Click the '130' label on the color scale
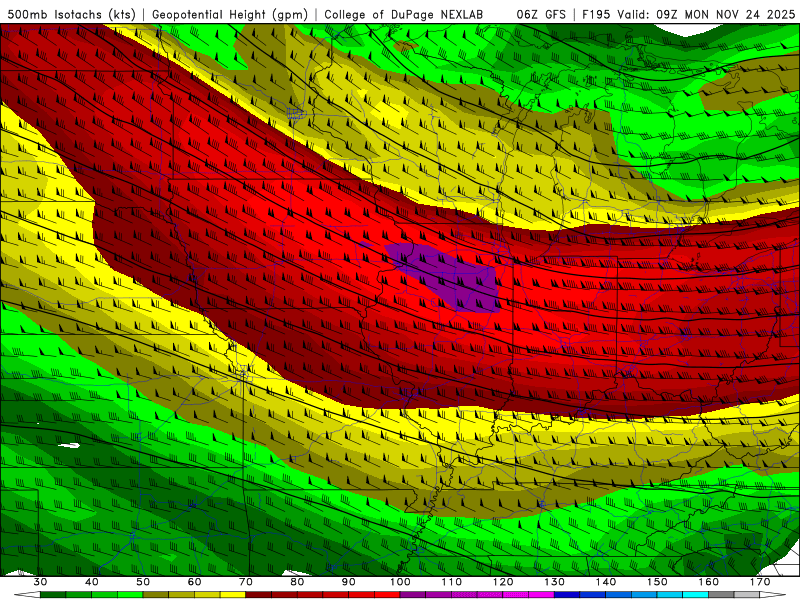Viewport: 800px width, 600px height. point(555,582)
